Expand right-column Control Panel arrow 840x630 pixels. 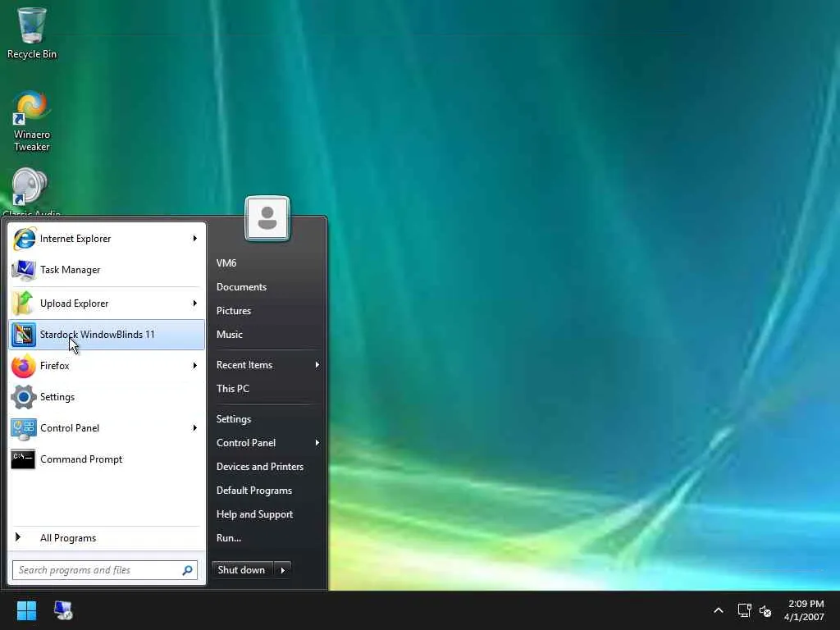(317, 442)
